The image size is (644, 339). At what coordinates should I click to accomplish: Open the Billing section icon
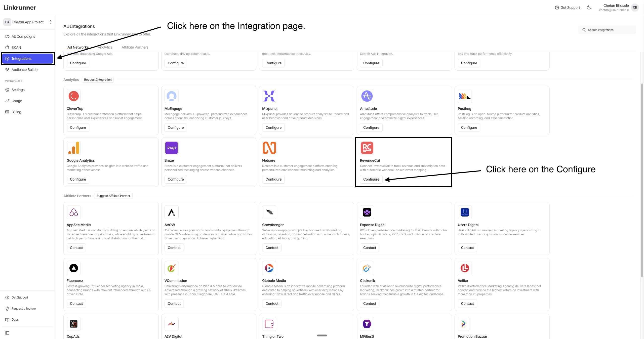[x=7, y=112]
